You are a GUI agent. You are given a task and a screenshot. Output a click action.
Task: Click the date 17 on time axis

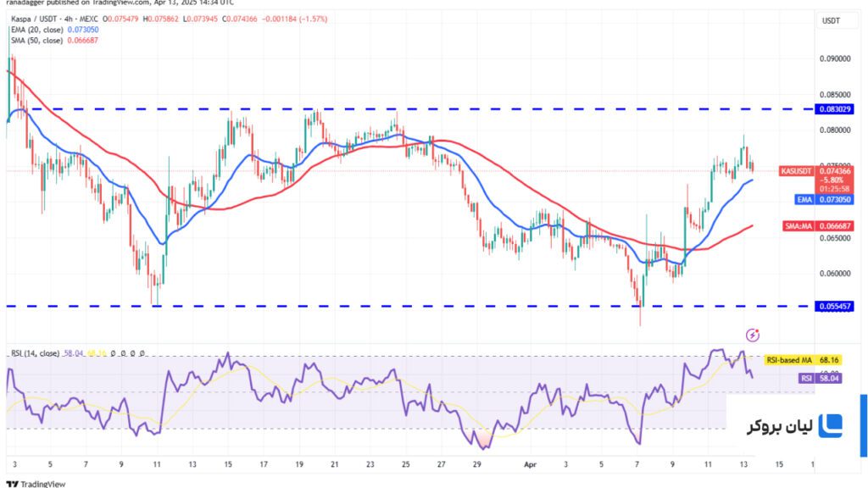[x=264, y=465]
